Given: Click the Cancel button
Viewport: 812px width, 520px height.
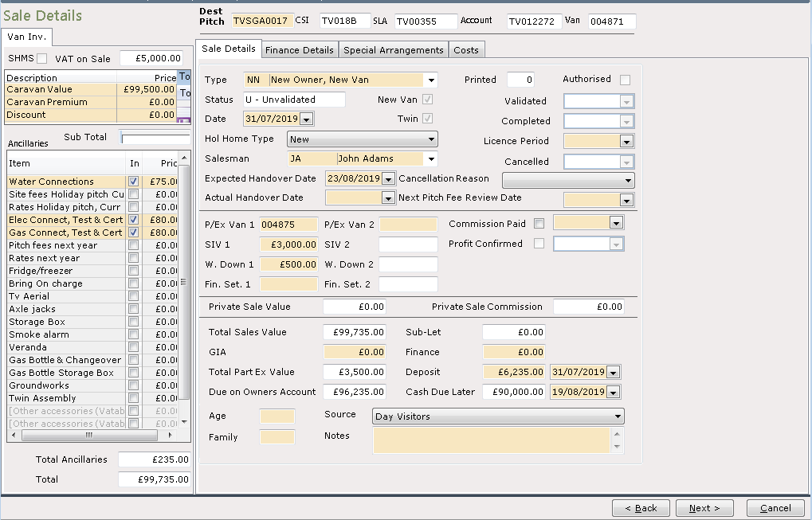Looking at the screenshot, I should click(x=775, y=508).
